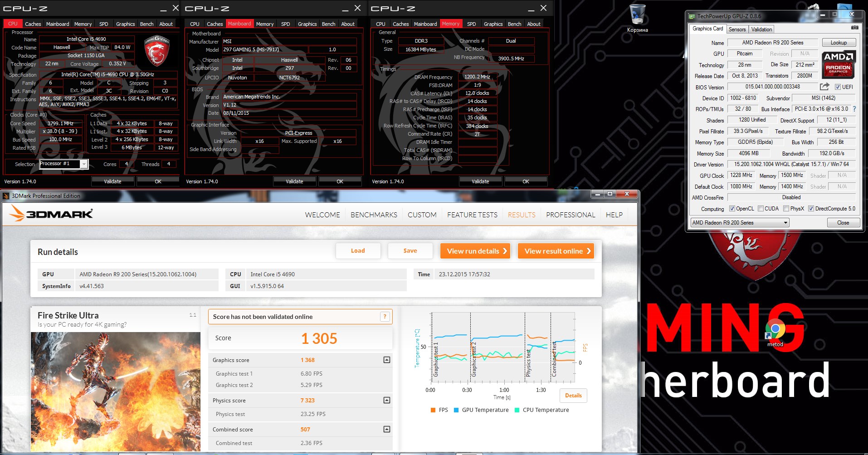
Task: Open the Корзина recycle bin desktop icon
Action: tap(638, 19)
